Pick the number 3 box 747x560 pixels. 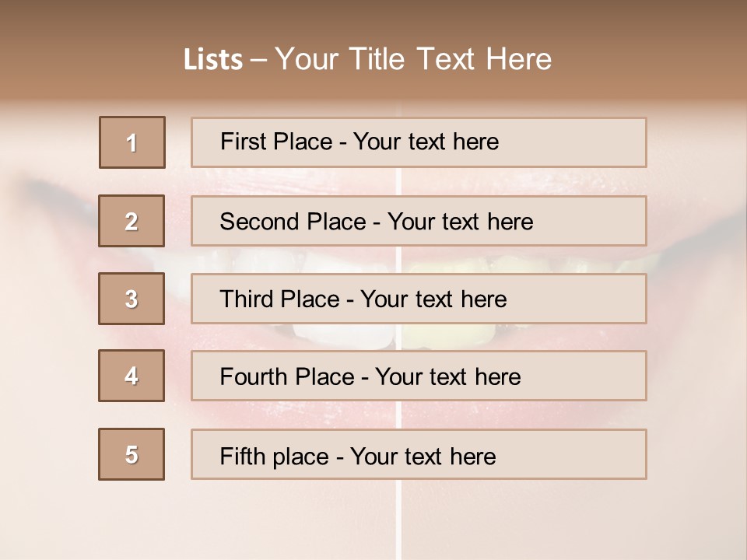tap(132, 299)
